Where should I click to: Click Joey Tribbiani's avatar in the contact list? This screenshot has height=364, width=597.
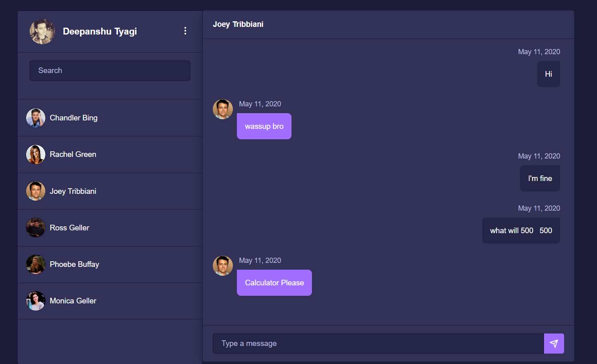point(36,191)
